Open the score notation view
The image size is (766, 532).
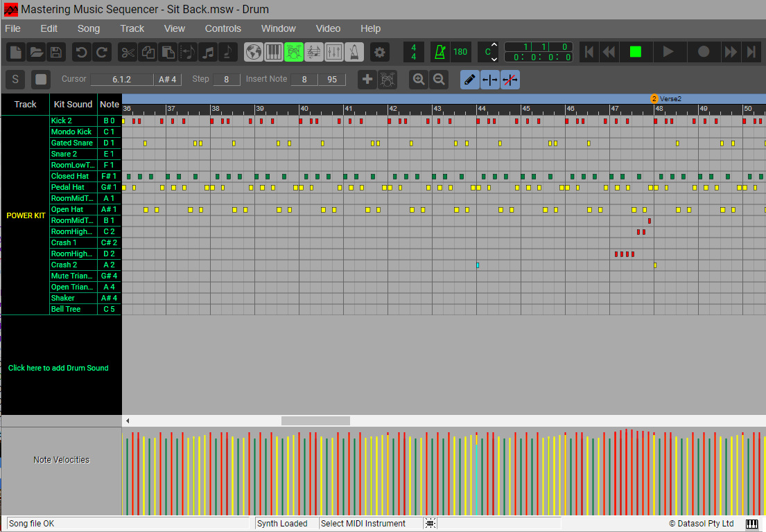point(314,52)
